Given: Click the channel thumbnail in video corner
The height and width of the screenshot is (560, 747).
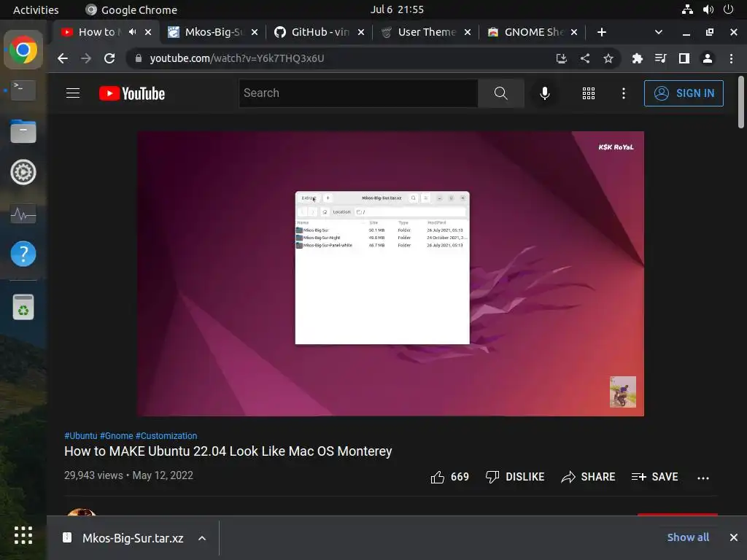Looking at the screenshot, I should pos(623,392).
